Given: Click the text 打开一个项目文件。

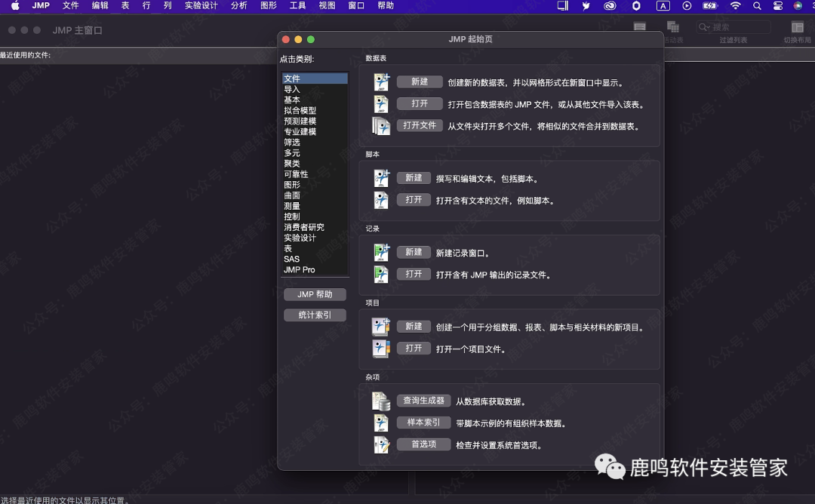Looking at the screenshot, I should pos(471,349).
